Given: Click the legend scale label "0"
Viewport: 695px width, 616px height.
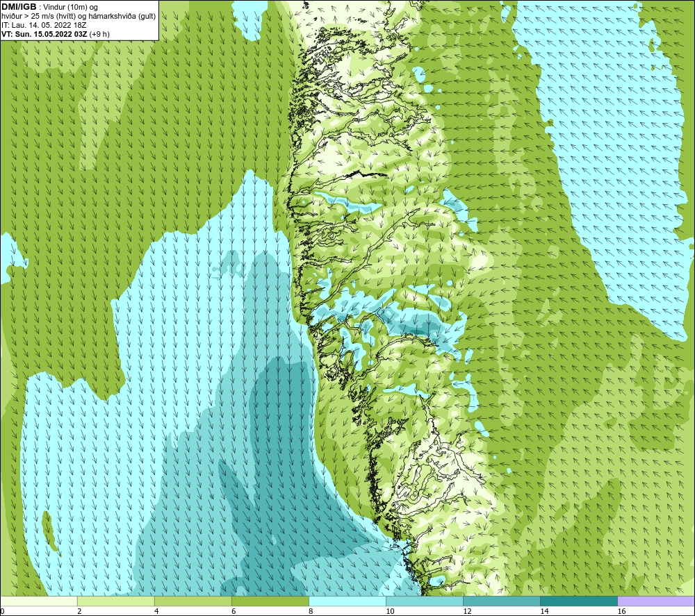Looking at the screenshot, I should click(2, 611).
